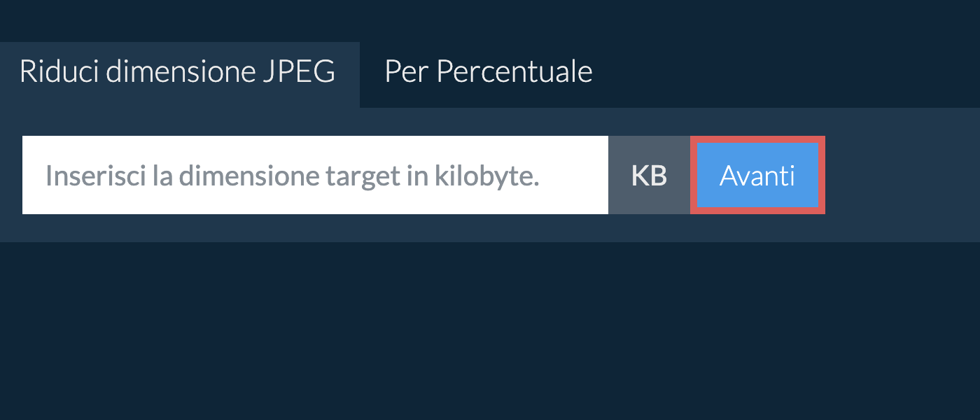
Task: Return to the "Riduci dimensione JPEG" tab
Action: [x=178, y=71]
